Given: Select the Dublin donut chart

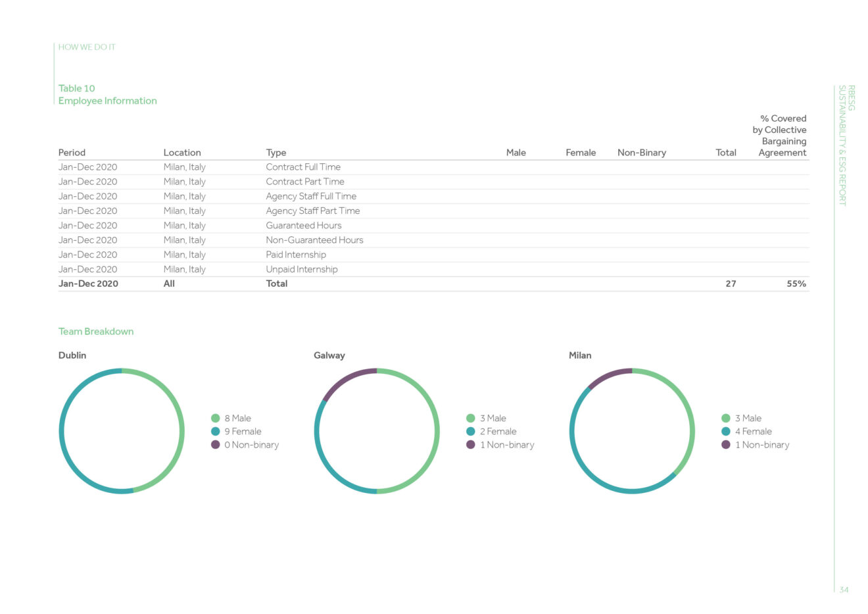Looking at the screenshot, I should pyautogui.click(x=122, y=431).
